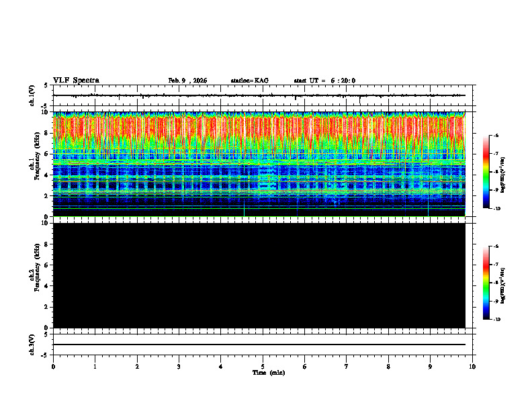Select the "start UT = 6 :20: 0" text
Image resolution: width=532 pixels, height=411 pixels.
pos(324,81)
